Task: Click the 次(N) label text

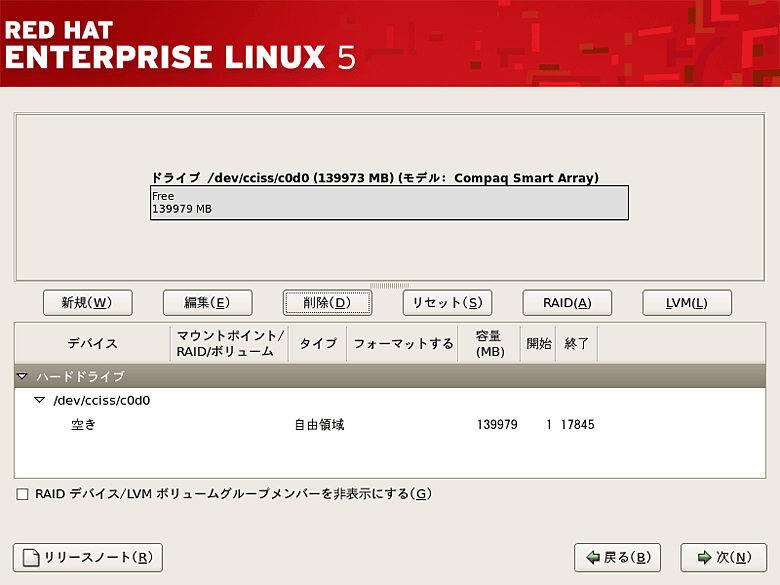Action: click(x=734, y=557)
